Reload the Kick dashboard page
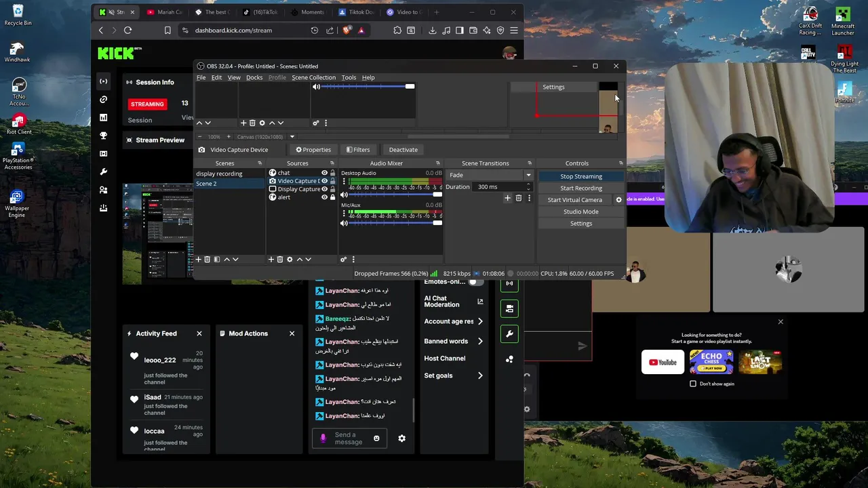 (x=127, y=30)
